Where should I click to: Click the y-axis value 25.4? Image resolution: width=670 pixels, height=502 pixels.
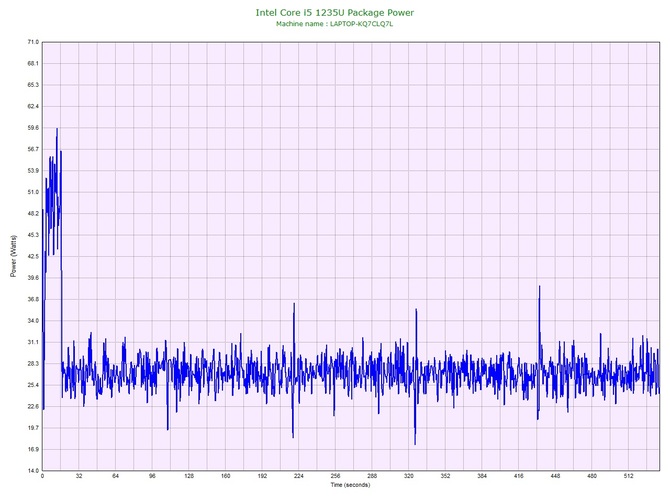click(33, 385)
